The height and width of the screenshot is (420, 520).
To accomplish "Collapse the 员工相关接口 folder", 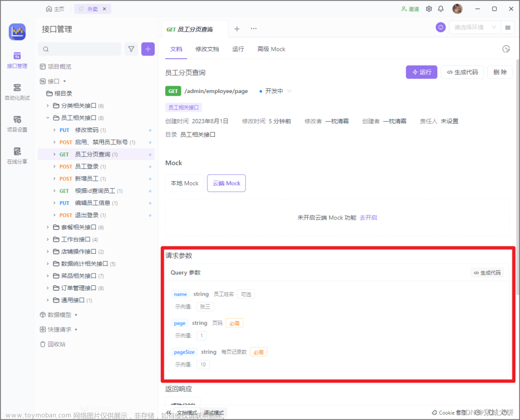I will pyautogui.click(x=48, y=117).
